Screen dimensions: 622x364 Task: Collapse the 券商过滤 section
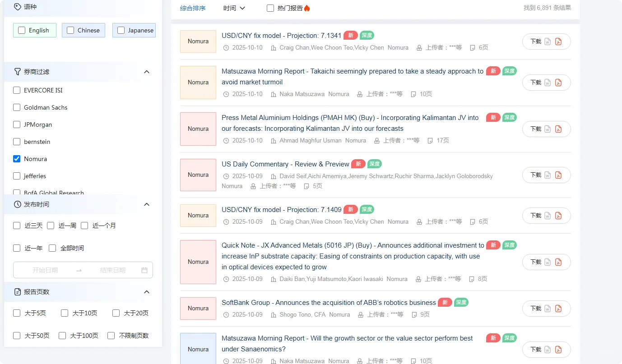click(147, 72)
